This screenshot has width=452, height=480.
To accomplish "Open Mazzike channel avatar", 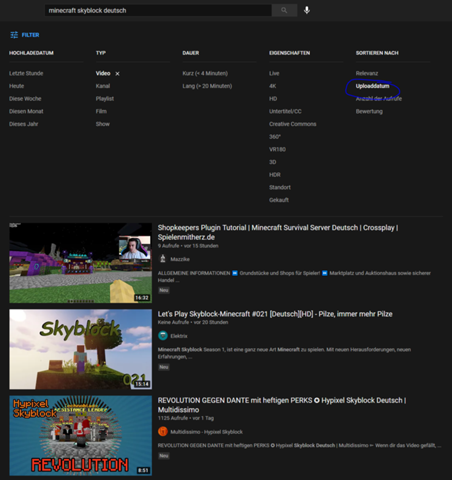I will click(163, 259).
